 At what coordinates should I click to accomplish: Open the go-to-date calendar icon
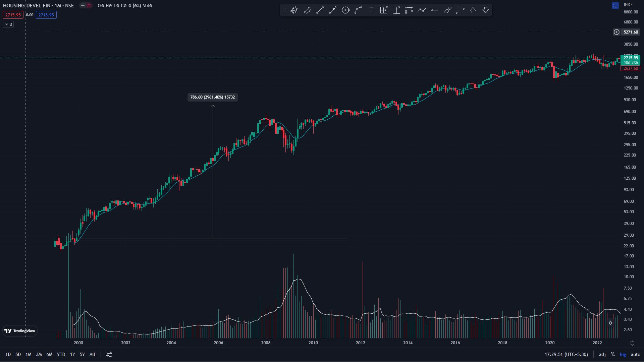point(109,354)
